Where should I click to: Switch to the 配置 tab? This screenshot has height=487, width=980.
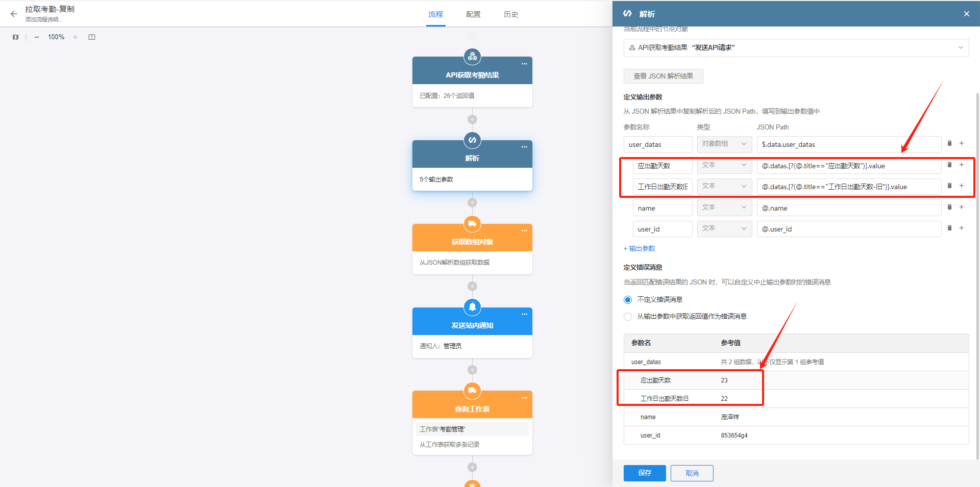pos(473,14)
